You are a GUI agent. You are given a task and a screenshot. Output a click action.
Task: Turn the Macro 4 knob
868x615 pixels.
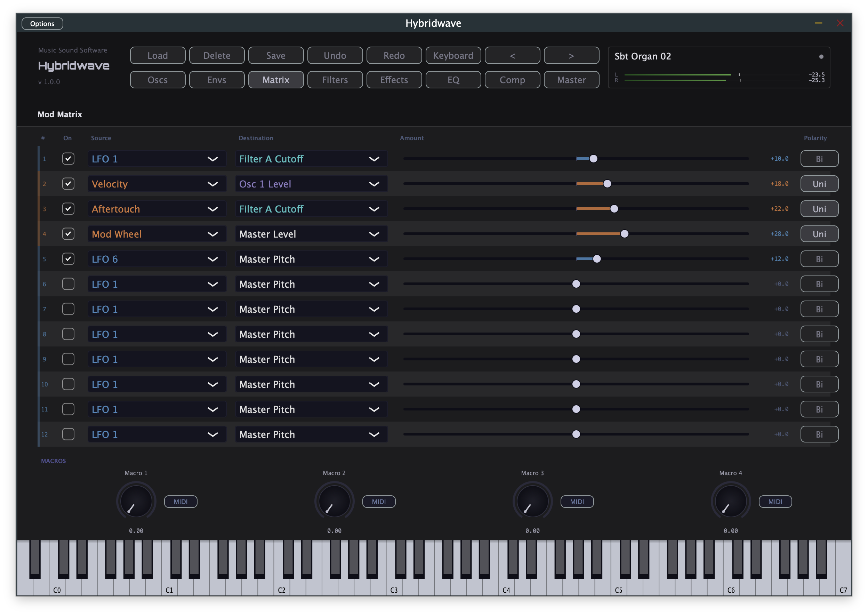click(731, 501)
